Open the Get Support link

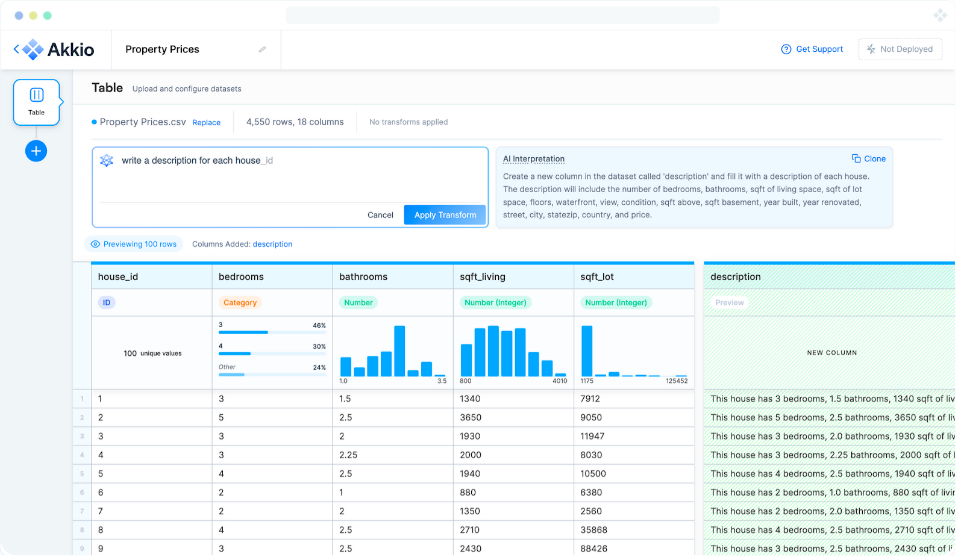[x=819, y=49]
